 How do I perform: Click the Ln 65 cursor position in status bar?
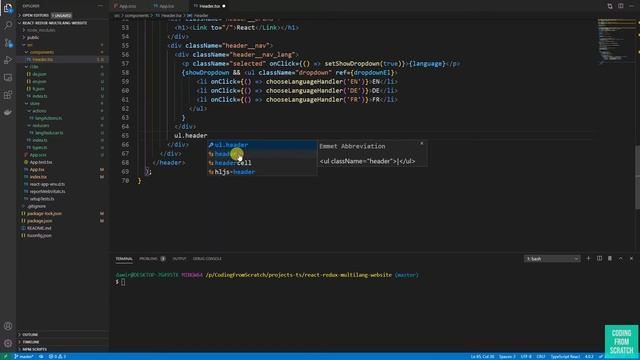click(482, 356)
